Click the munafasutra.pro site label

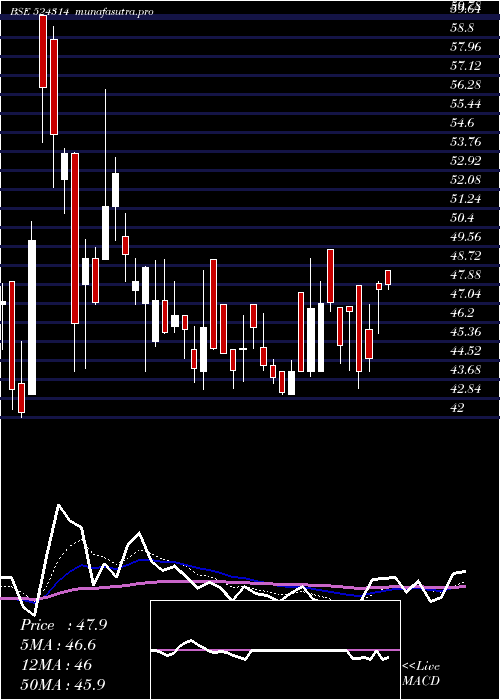coord(115,12)
